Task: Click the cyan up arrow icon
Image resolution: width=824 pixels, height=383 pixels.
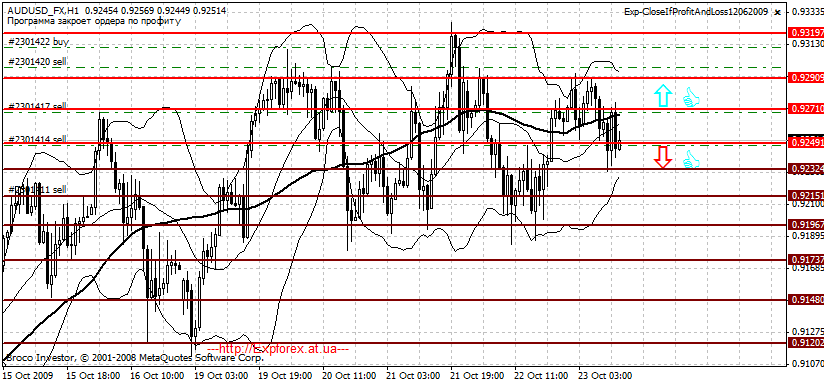Action: click(663, 96)
